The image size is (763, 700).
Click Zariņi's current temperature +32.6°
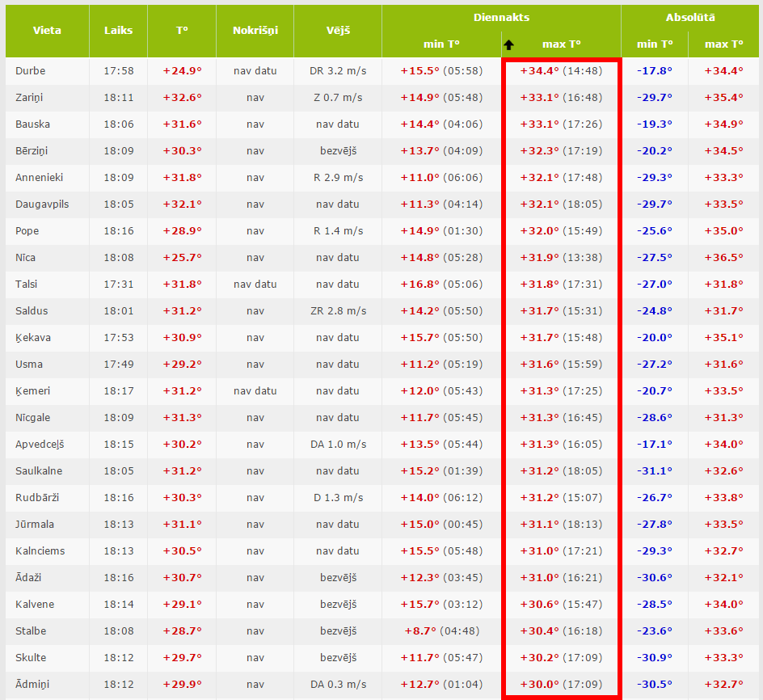[x=182, y=97]
